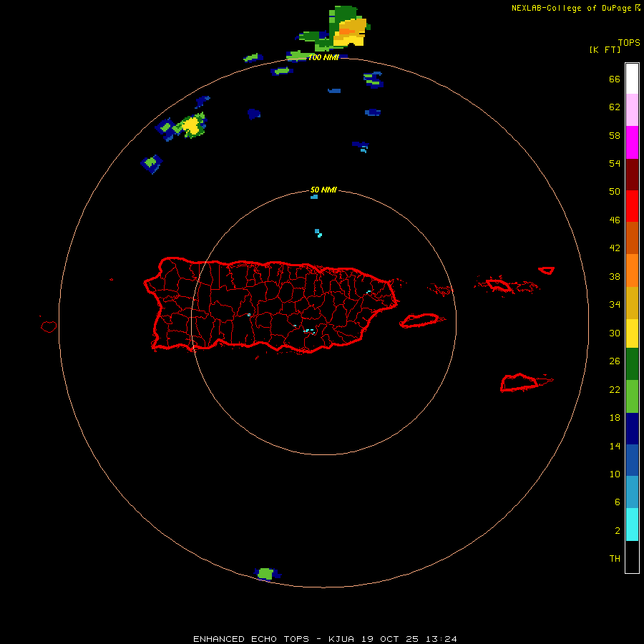Viewport: 644px width, 644px height.
Task: Click the TH legend label
Action: pyautogui.click(x=615, y=558)
